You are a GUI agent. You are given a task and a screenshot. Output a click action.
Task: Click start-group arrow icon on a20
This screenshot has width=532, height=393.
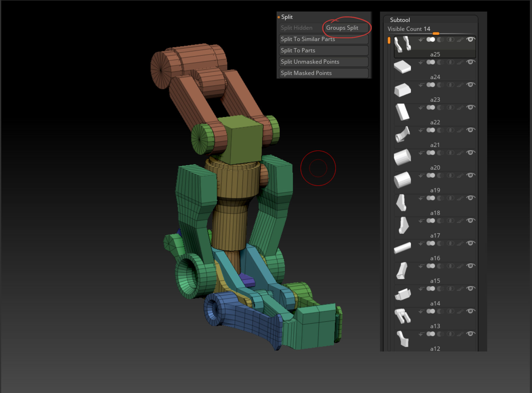421,153
